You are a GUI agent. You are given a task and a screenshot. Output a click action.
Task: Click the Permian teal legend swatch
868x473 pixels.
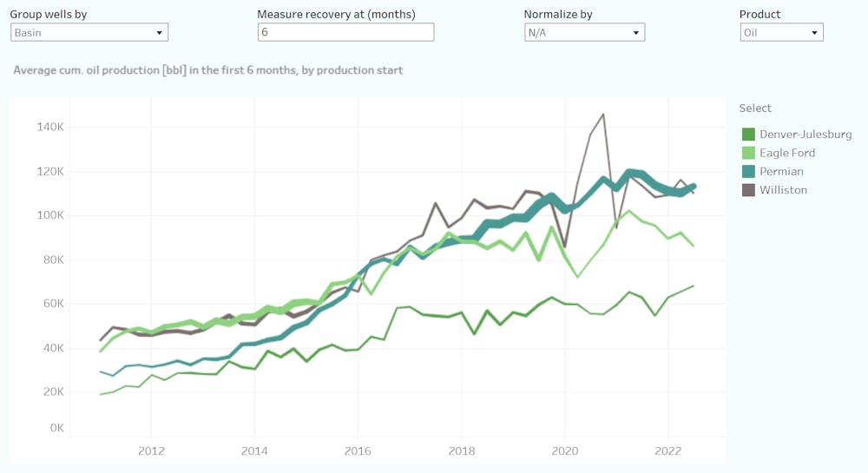coord(748,172)
